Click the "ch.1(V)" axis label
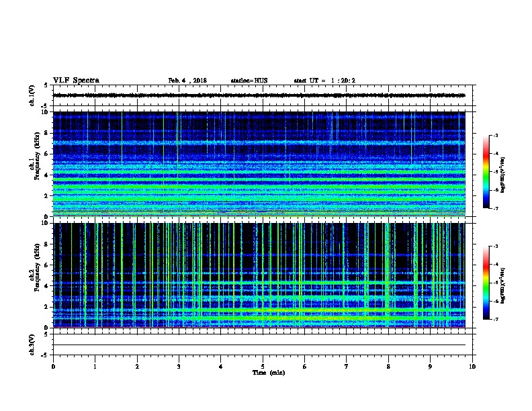 (32, 95)
